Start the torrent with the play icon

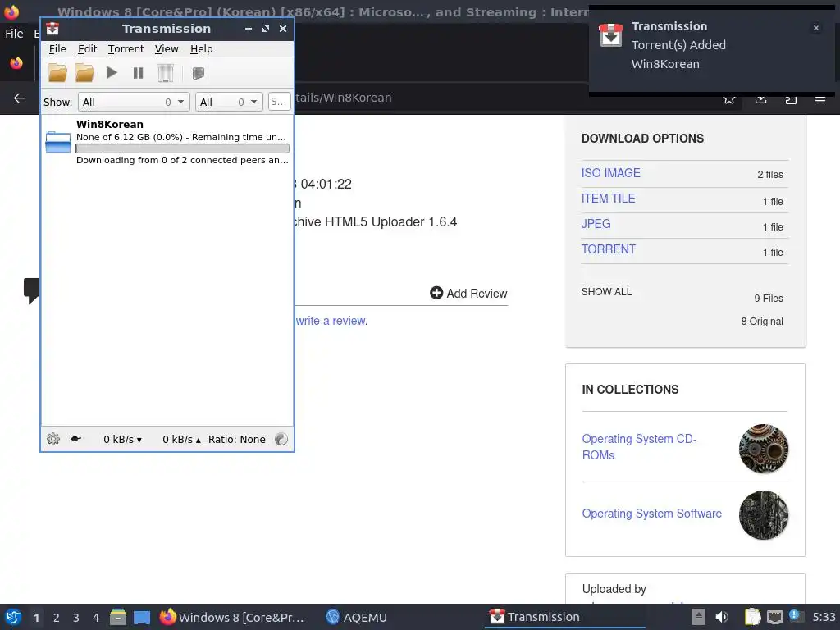112,72
